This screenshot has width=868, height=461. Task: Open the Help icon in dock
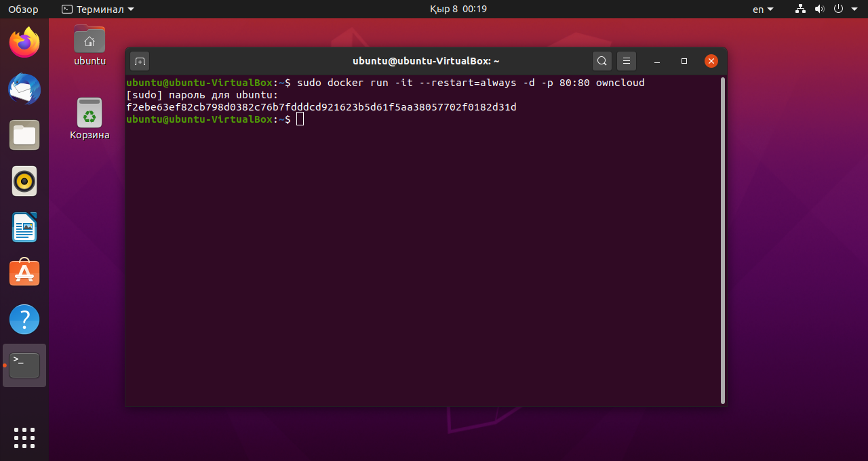pos(24,319)
